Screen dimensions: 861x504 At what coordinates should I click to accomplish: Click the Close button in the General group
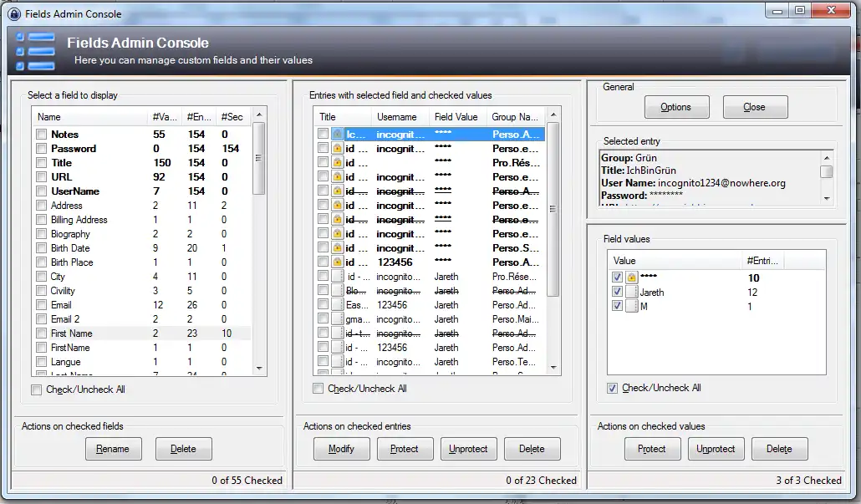pyautogui.click(x=755, y=107)
